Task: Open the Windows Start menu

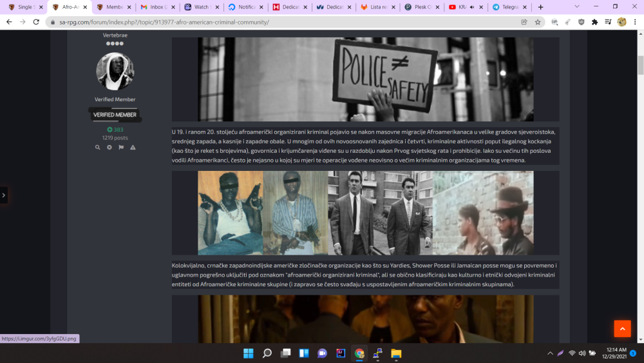Action: [x=248, y=353]
